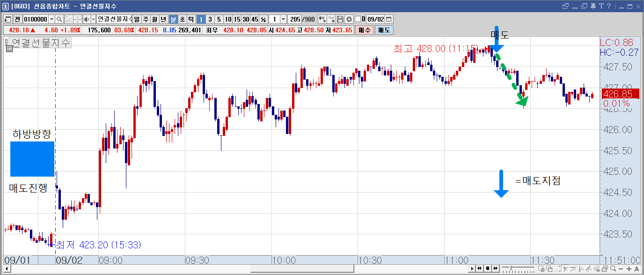Click the play button in playback controls

473,268
